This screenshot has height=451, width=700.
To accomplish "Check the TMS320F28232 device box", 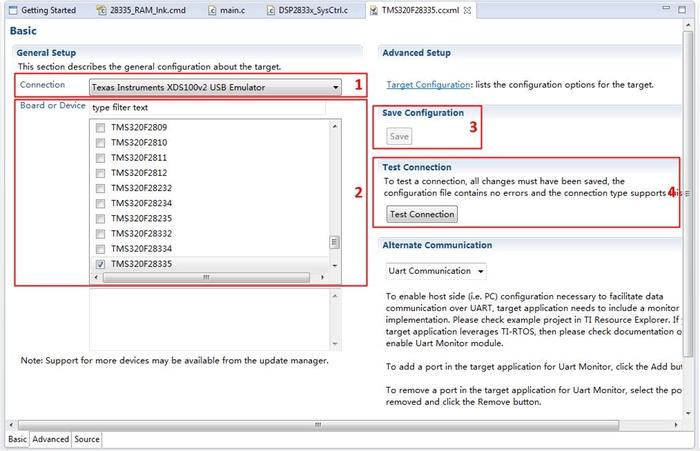I will click(x=100, y=188).
